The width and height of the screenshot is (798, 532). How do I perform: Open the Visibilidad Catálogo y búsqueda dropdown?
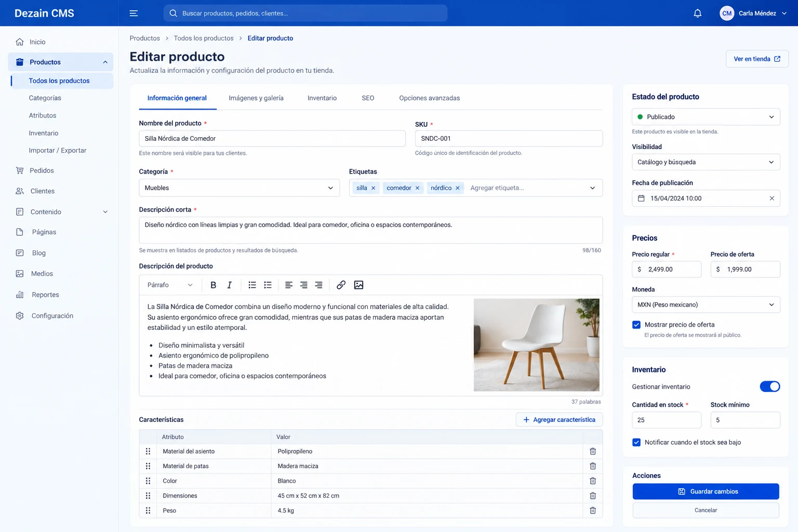click(706, 162)
